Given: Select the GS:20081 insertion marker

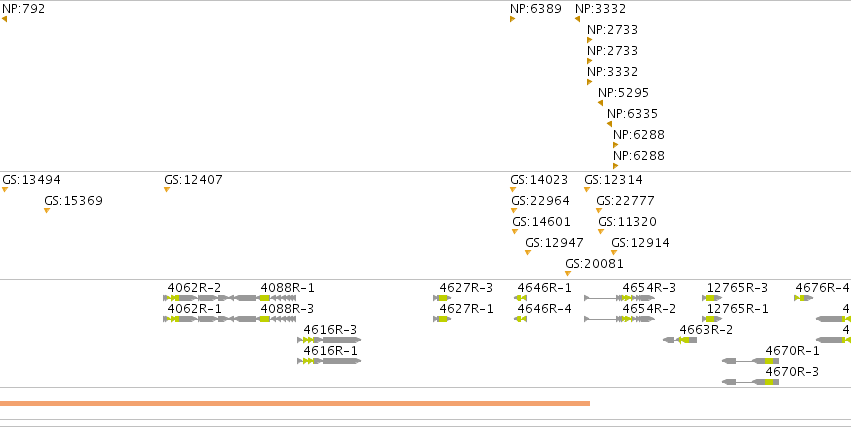Looking at the screenshot, I should 568,273.
